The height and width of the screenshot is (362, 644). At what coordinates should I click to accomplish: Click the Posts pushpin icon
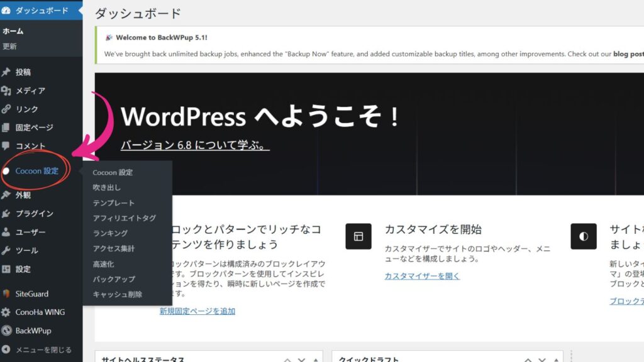[x=6, y=72]
